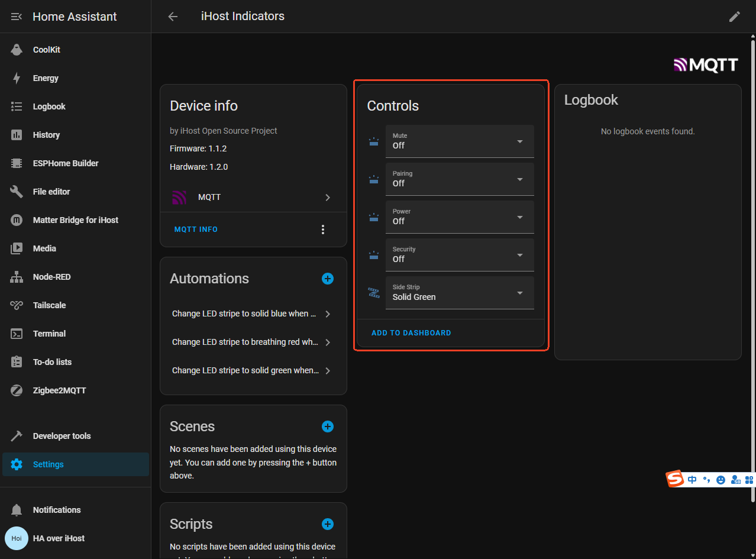Open the Pairing dropdown
The width and height of the screenshot is (756, 559).
(x=460, y=179)
